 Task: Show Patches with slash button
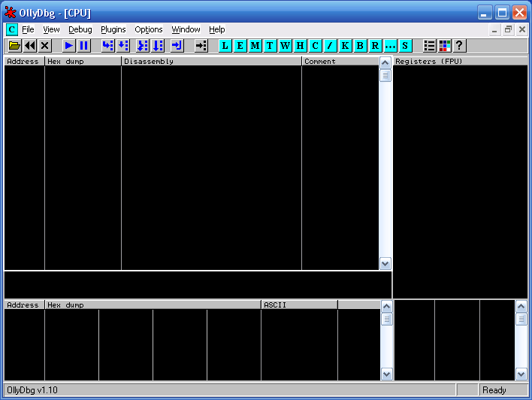point(330,46)
